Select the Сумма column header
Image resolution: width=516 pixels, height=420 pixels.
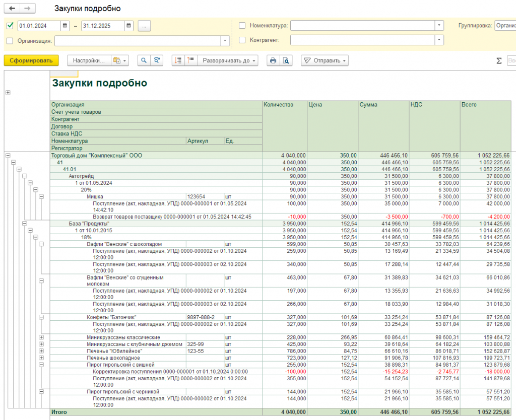click(383, 126)
